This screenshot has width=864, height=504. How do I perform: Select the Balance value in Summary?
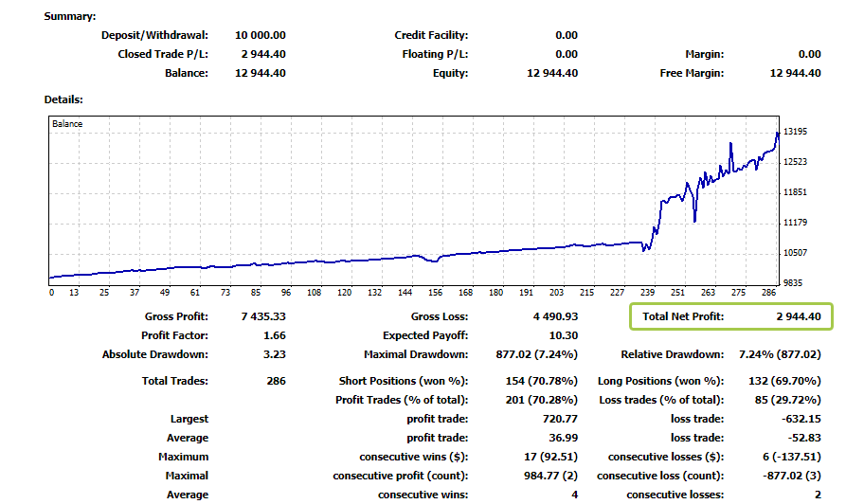261,73
